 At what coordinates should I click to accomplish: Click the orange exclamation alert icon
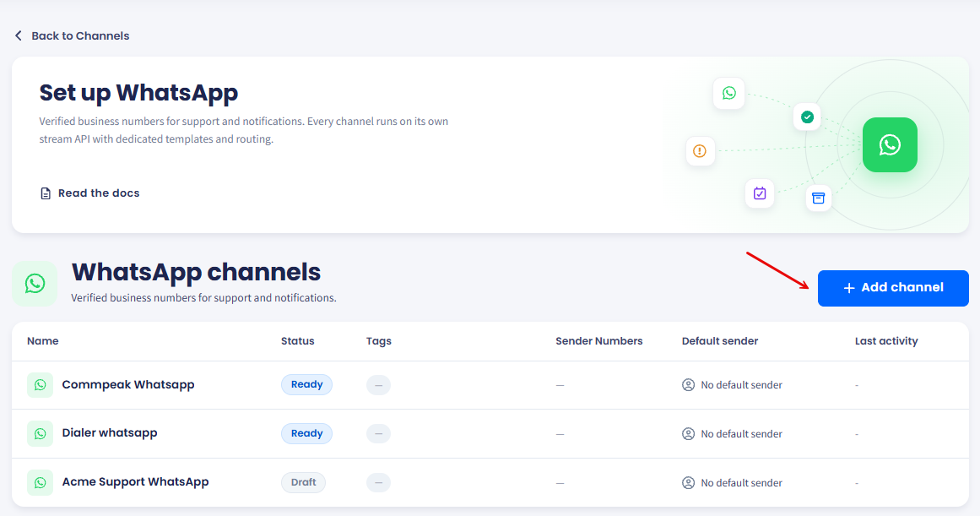(700, 150)
